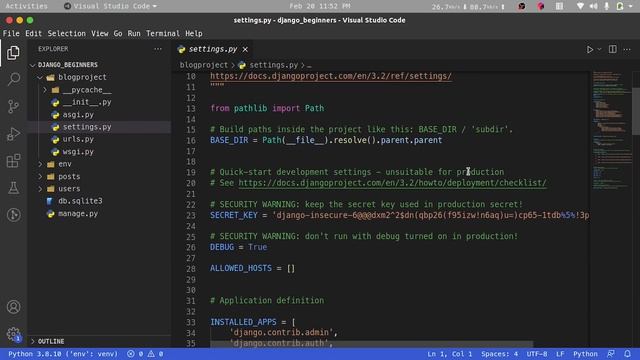Click blogproject in the breadcrumb
The height and width of the screenshot is (360, 640).
click(x=204, y=65)
